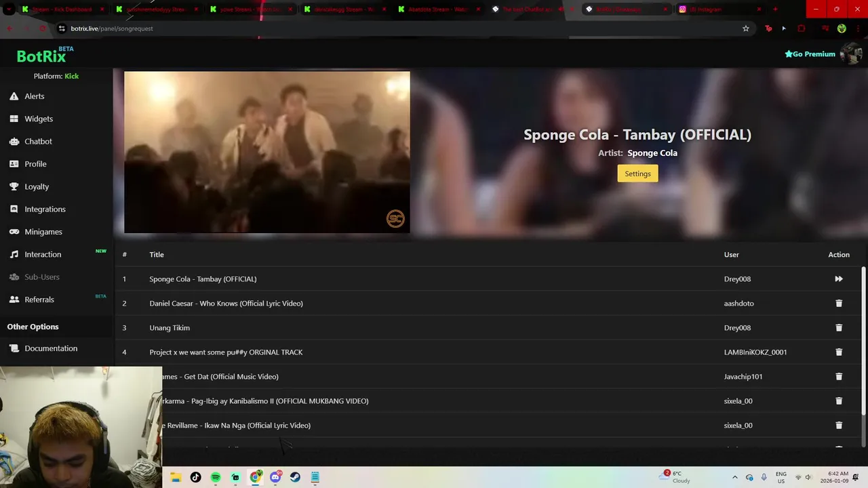Click the Title column header
868x488 pixels.
pos(157,254)
